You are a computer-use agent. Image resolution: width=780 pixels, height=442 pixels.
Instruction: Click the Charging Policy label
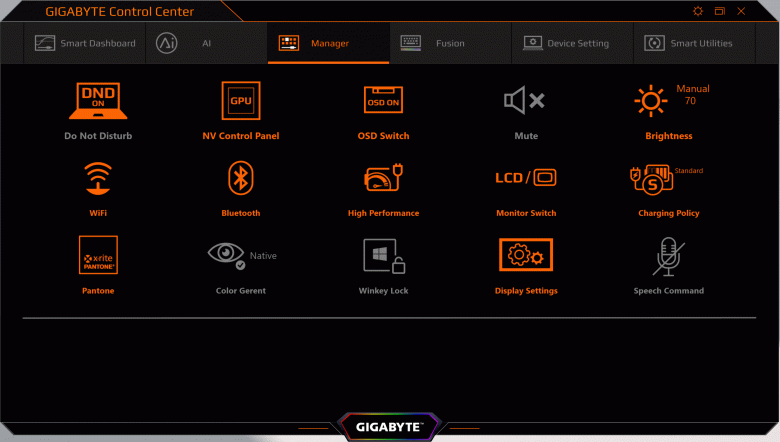(x=669, y=213)
